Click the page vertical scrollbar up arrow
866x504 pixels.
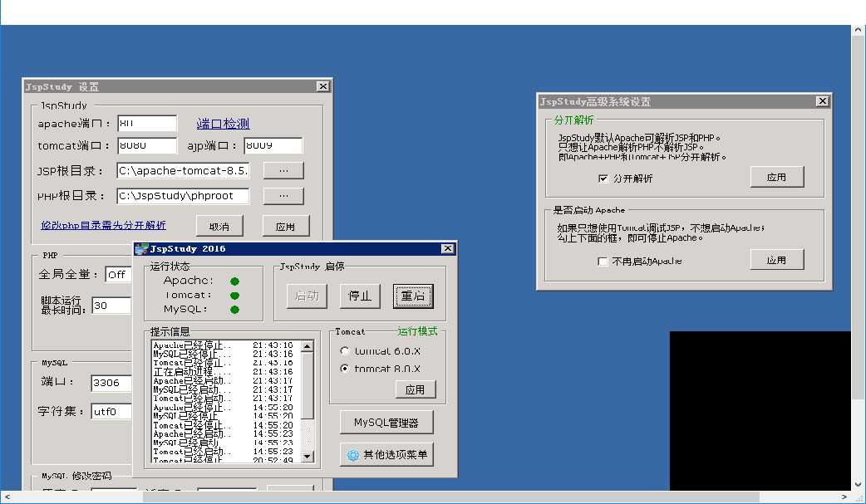point(858,31)
